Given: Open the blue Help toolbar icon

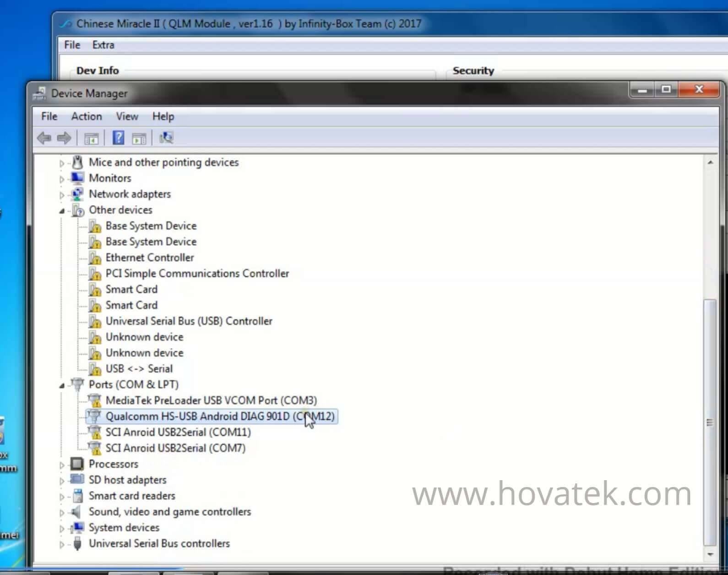Looking at the screenshot, I should [x=118, y=137].
